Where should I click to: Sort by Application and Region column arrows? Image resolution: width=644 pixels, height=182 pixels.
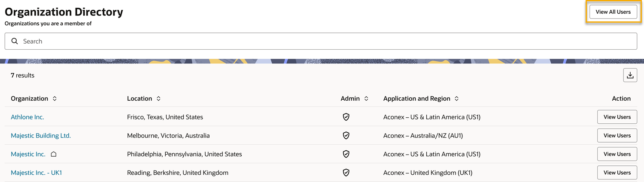pos(456,98)
